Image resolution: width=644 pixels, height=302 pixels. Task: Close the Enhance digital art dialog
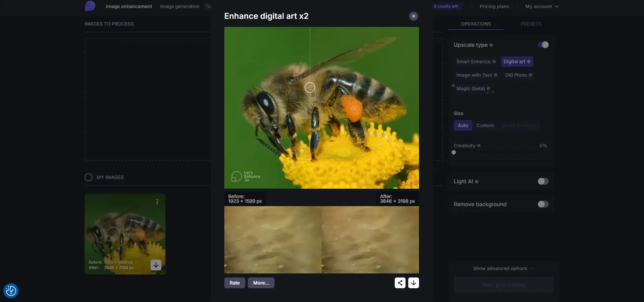(x=413, y=16)
